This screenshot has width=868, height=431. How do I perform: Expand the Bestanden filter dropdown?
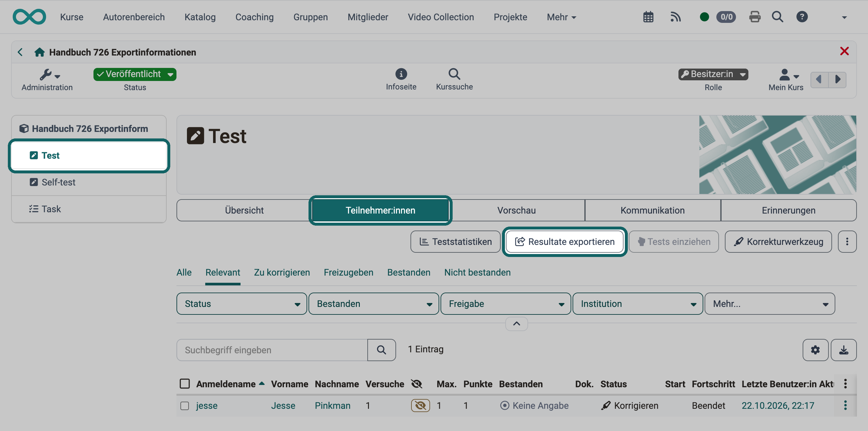[374, 304]
